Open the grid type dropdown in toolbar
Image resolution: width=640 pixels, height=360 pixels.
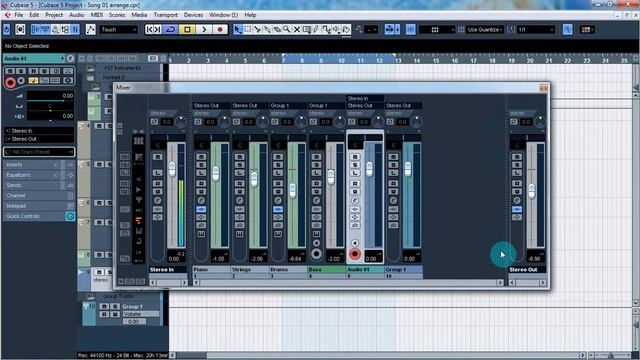tap(437, 29)
